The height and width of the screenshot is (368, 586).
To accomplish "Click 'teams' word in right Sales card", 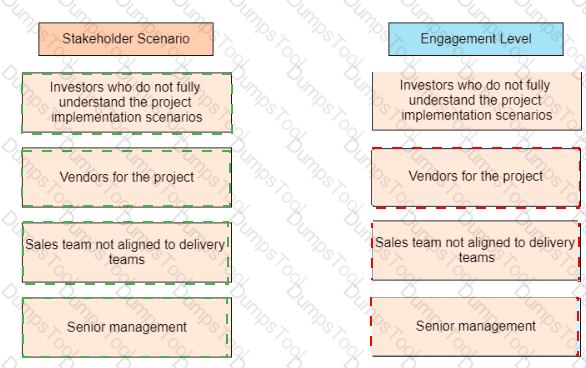I will point(476,257).
